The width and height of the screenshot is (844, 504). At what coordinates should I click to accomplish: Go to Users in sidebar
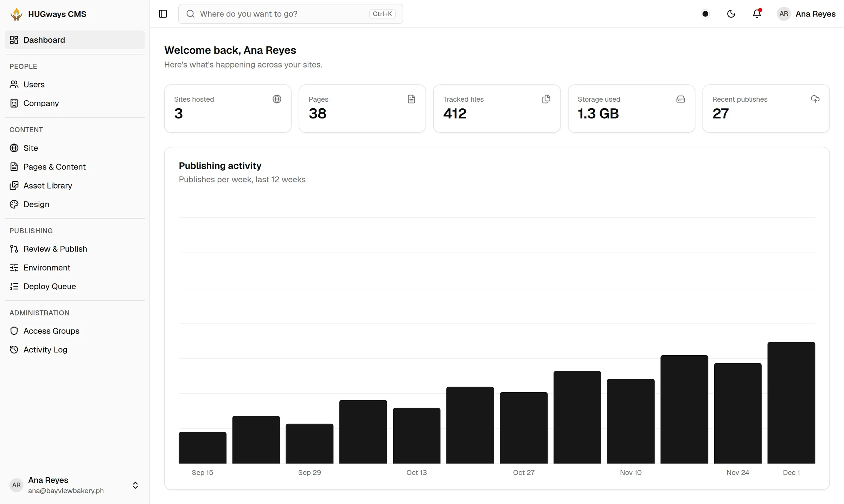(x=75, y=84)
